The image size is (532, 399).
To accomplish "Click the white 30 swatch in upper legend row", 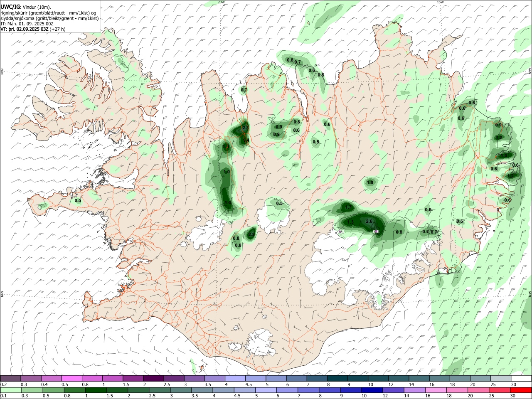I will click(521, 379).
